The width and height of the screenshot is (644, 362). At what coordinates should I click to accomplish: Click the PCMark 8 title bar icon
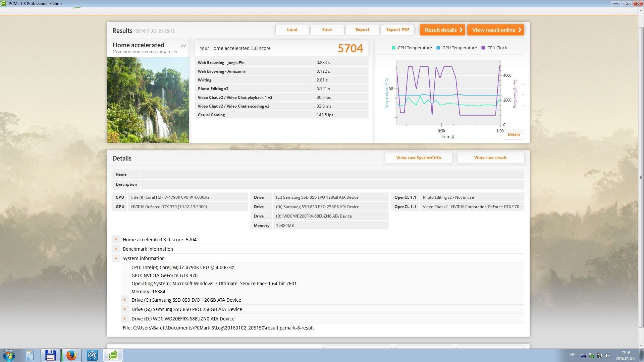[3, 3]
